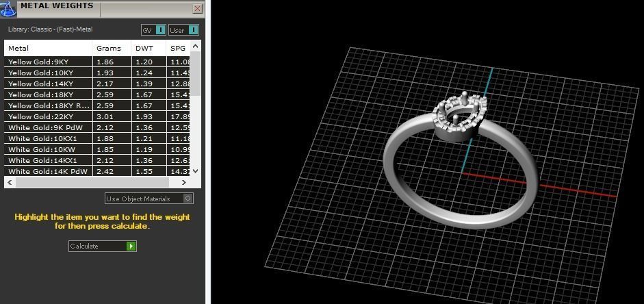644x304 pixels.
Task: Click the Calculate button
Action: click(x=102, y=246)
